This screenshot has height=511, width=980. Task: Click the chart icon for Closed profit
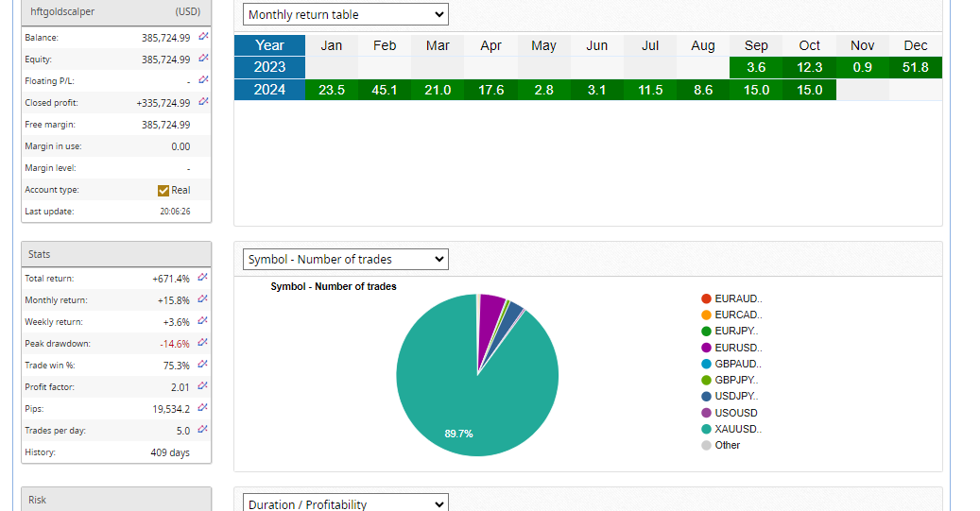pos(203,102)
